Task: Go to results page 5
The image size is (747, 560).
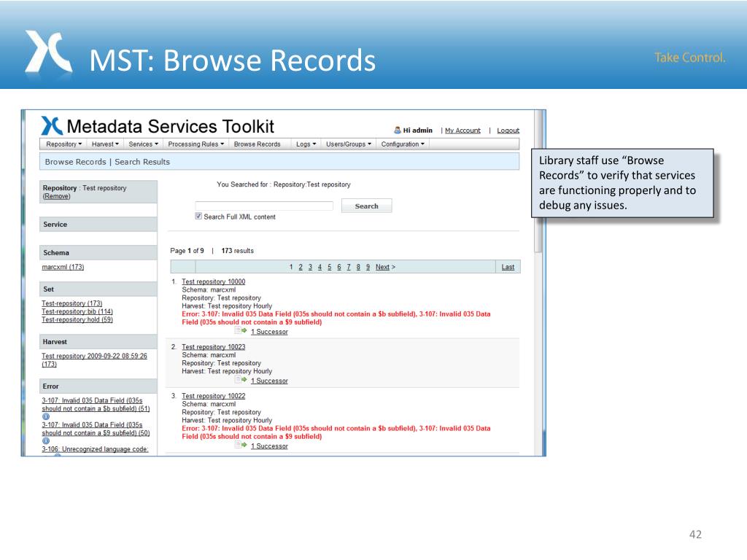Action: pos(329,267)
